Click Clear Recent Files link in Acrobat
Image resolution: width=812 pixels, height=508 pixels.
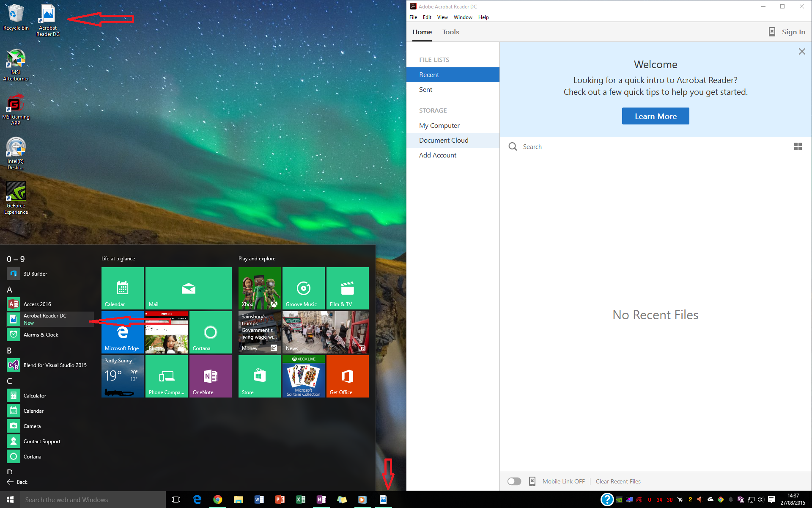coord(617,481)
